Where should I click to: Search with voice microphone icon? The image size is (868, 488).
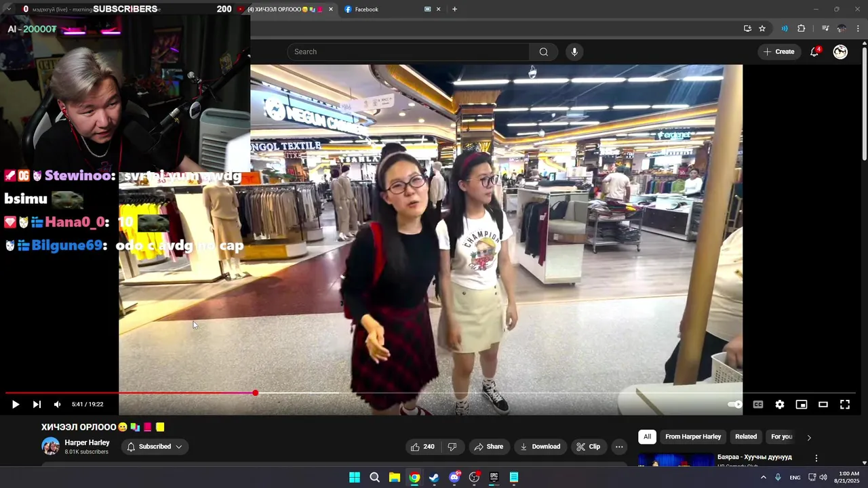coord(574,52)
